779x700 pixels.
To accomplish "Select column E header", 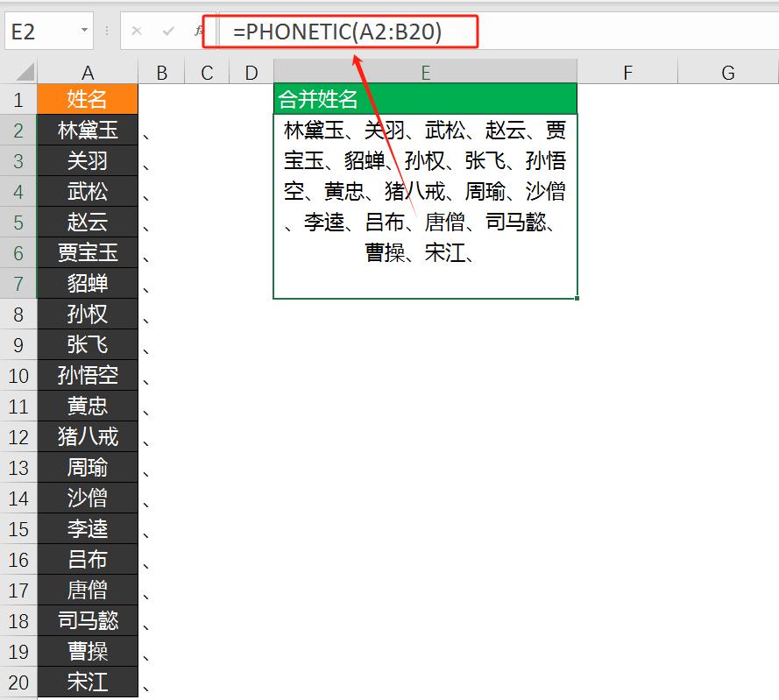I will click(x=425, y=73).
